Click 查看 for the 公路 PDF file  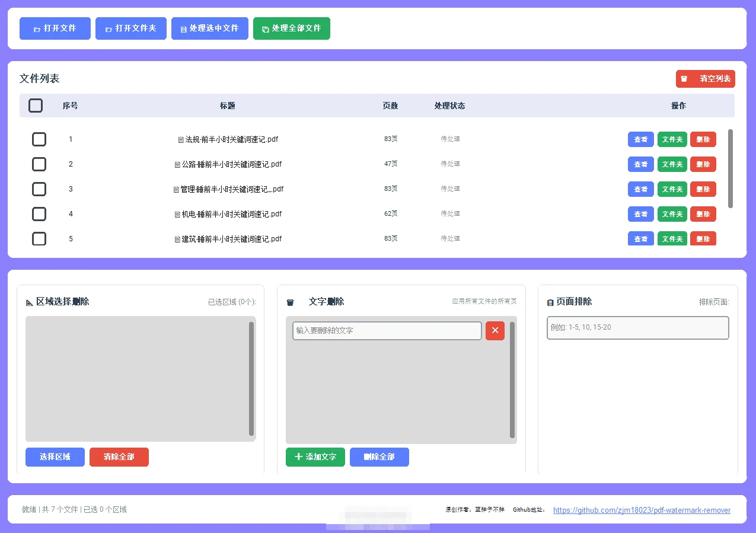coord(640,164)
